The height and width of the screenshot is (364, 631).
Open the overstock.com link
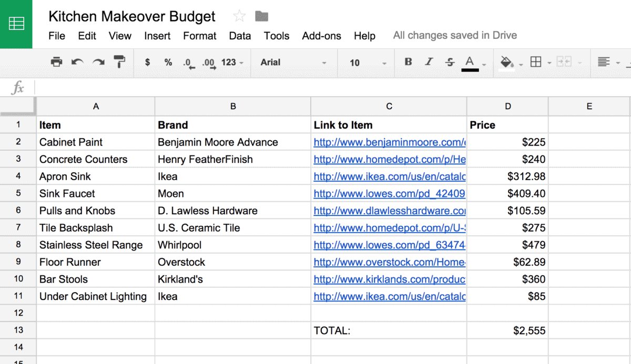[390, 262]
